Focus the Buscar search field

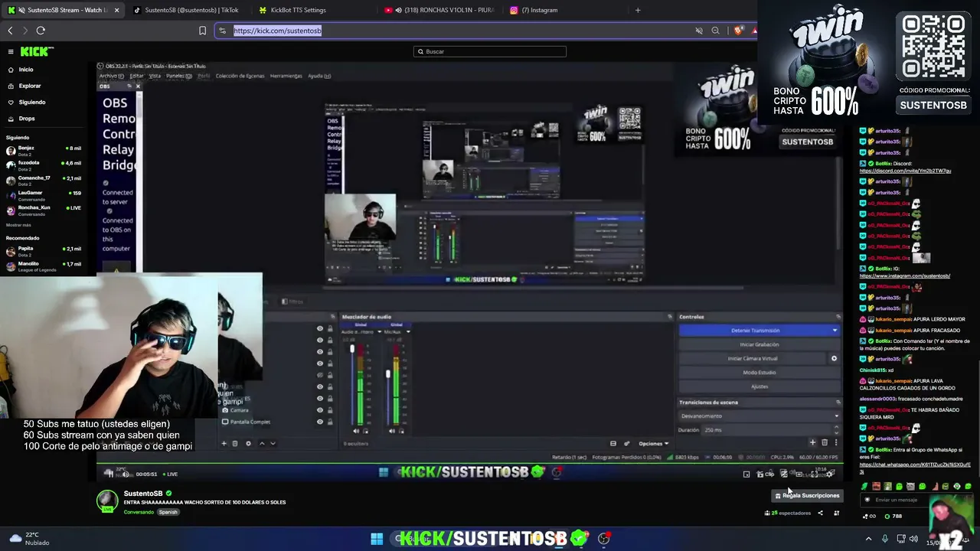tap(490, 51)
